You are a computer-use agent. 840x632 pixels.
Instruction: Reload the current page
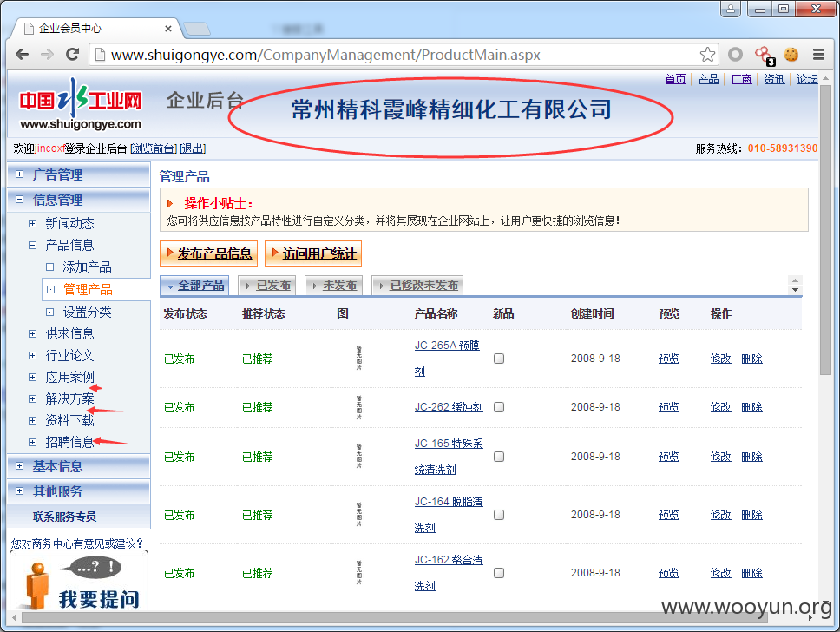pyautogui.click(x=72, y=54)
